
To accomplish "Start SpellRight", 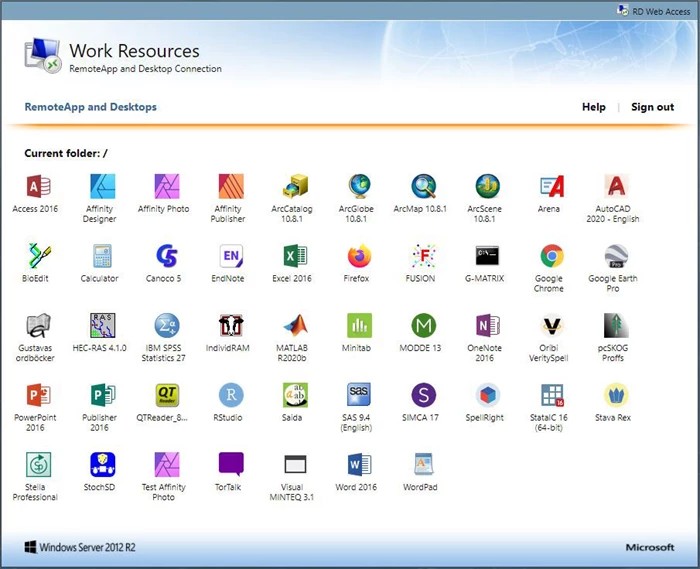I will [488, 395].
